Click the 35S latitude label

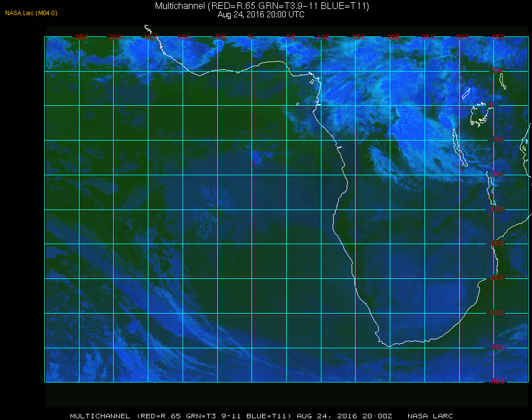(x=498, y=347)
